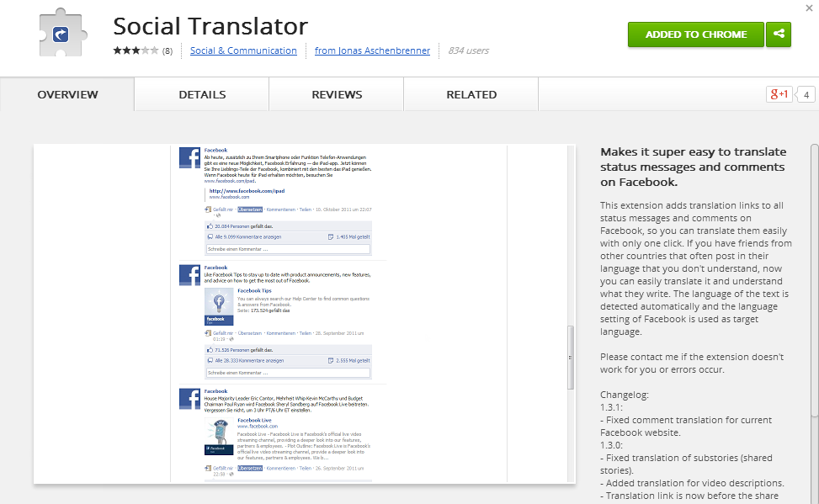
Task: Click the Added to Chrome button
Action: 696,34
